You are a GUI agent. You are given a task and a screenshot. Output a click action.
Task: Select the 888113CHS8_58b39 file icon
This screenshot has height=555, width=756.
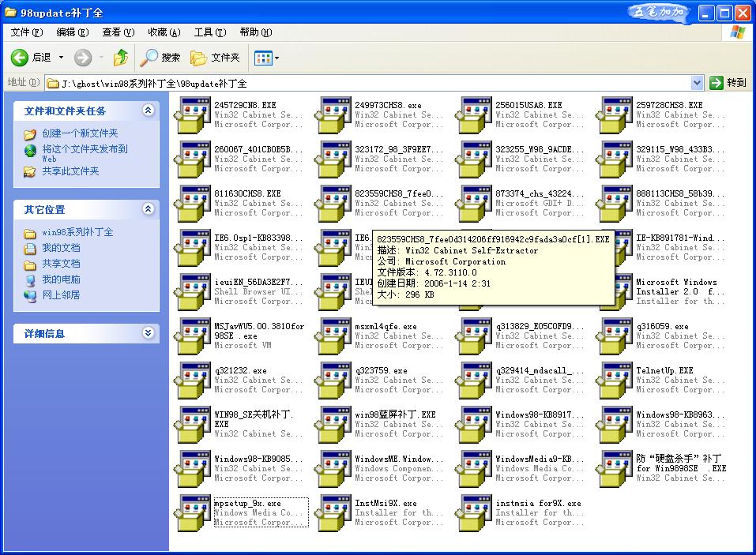pyautogui.click(x=615, y=204)
